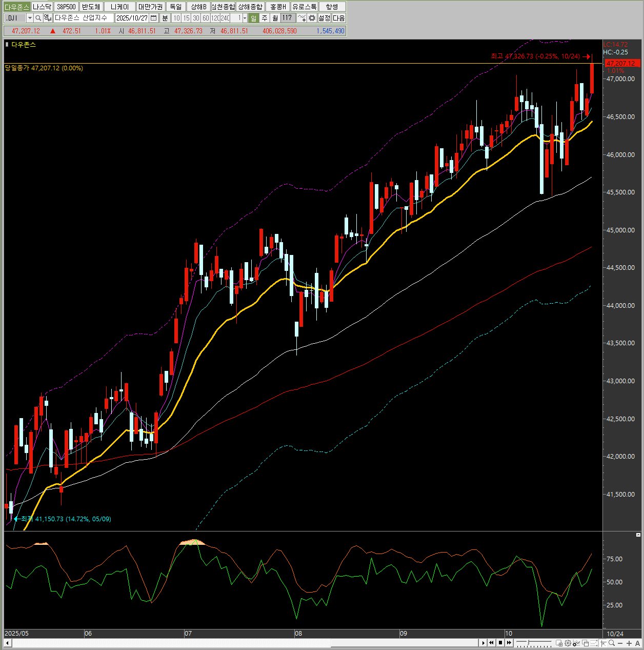Image resolution: width=644 pixels, height=650 pixels.
Task: Click the right scroll arrow of the scrollbar
Action: pyautogui.click(x=483, y=643)
